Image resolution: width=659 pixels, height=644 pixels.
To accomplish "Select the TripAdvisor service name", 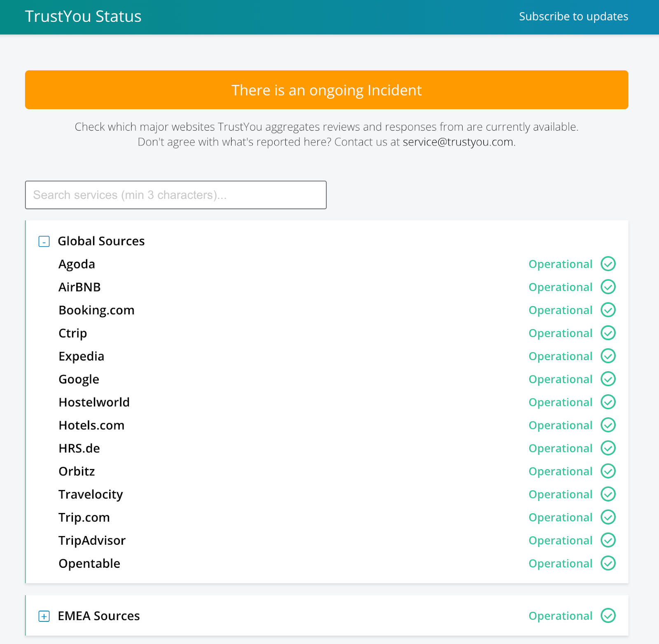I will click(x=92, y=541).
